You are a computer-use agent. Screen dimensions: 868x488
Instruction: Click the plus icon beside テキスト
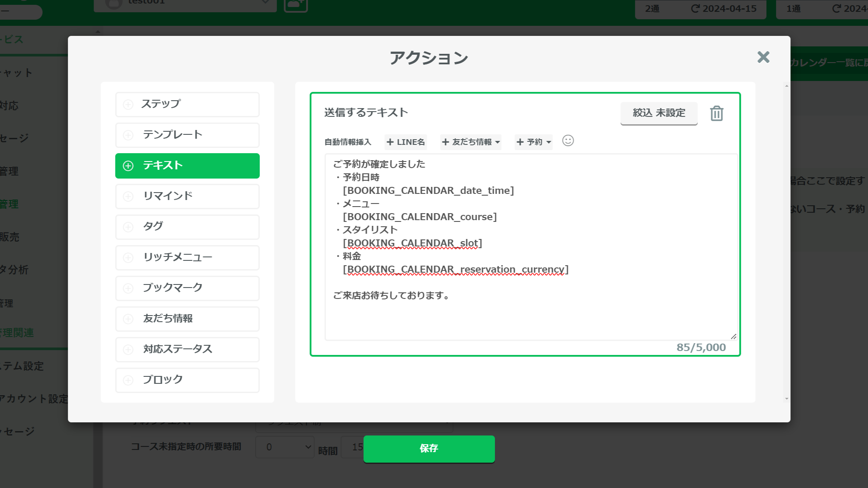point(128,165)
